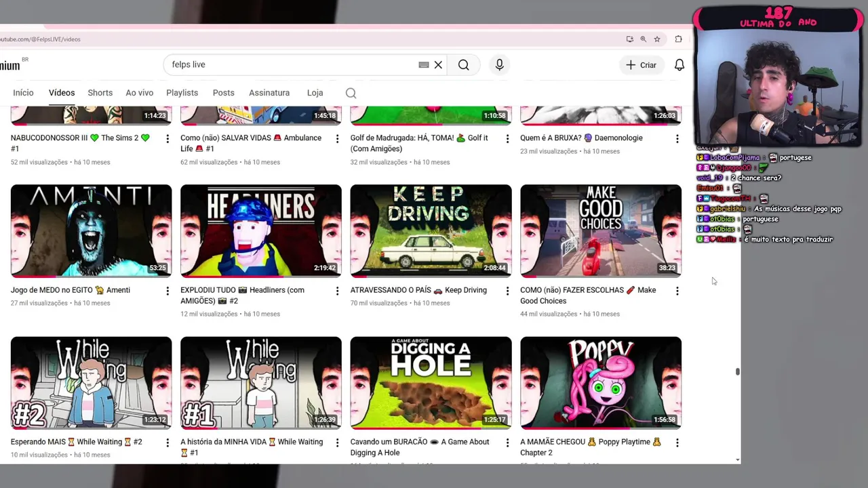The height and width of the screenshot is (488, 868).
Task: Open the While Waiting #1 thumbnail
Action: click(261, 382)
